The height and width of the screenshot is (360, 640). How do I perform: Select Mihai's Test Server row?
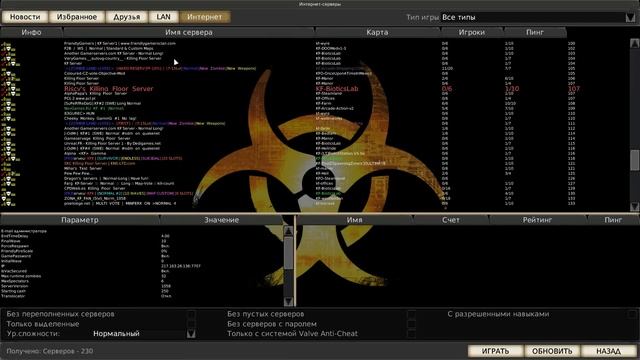click(314, 168)
